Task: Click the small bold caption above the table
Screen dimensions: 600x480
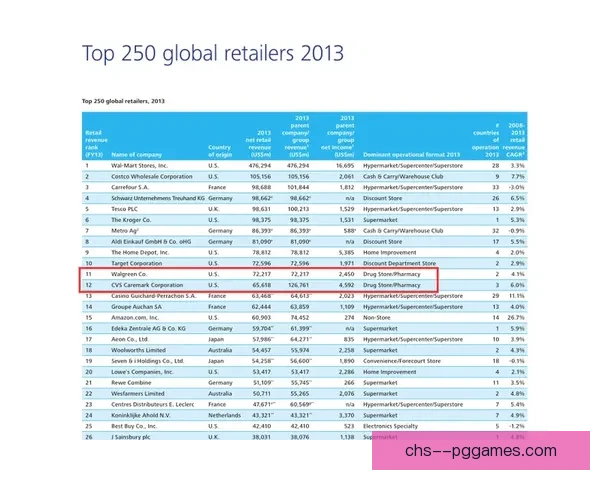Action: (x=123, y=101)
